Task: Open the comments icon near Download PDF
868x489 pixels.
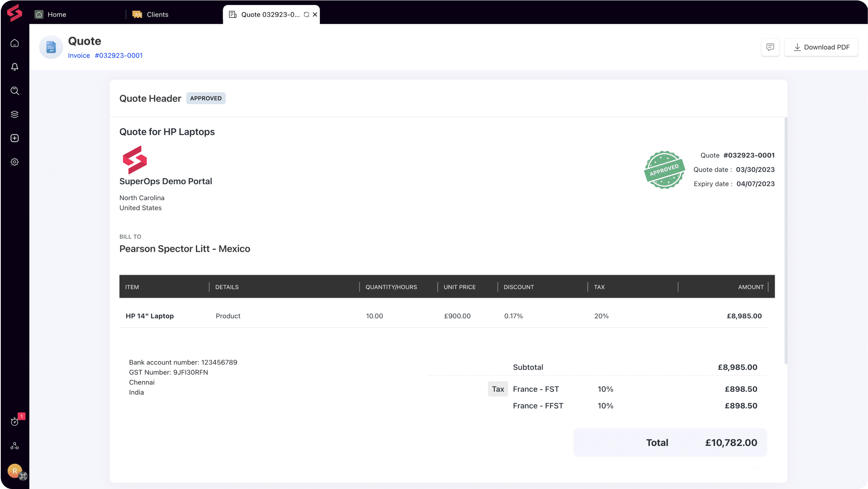Action: pos(770,47)
